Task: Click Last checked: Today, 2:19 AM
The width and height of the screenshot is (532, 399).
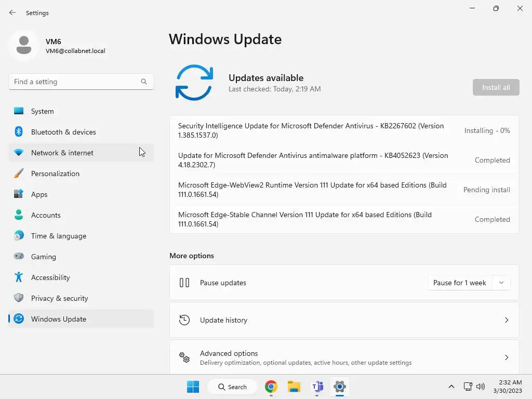Action: [x=274, y=89]
